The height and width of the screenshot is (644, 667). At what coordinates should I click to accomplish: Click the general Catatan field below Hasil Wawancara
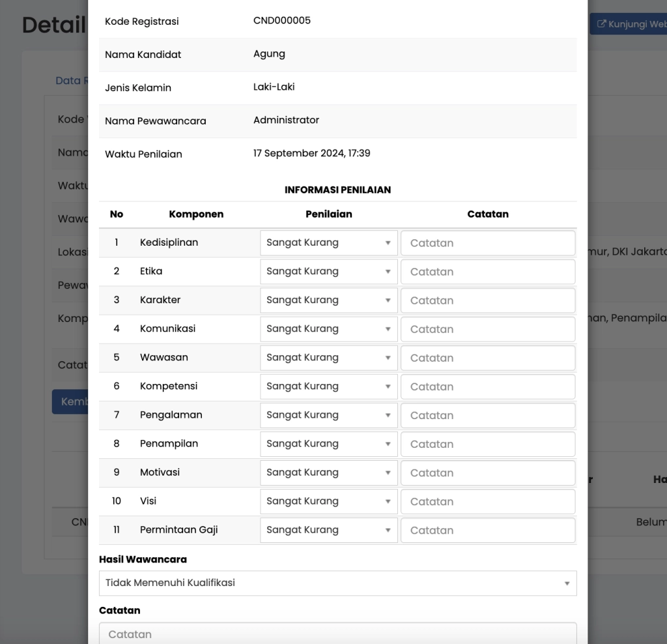click(x=337, y=634)
